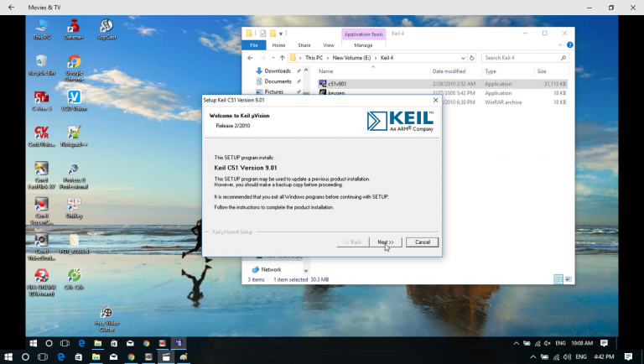
Task: Select WinRAR archive row in file list
Action: tap(503, 102)
